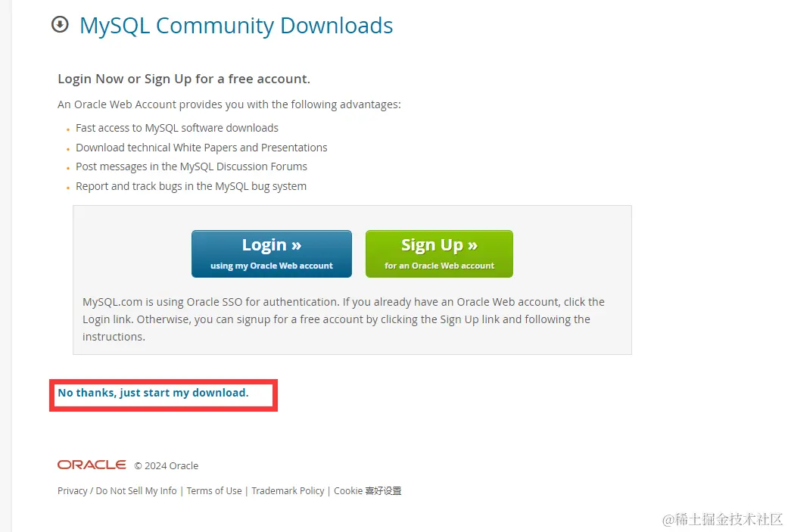Viewport: 788px width, 532px height.
Task: Open the Terms of Use link
Action: [x=214, y=491]
